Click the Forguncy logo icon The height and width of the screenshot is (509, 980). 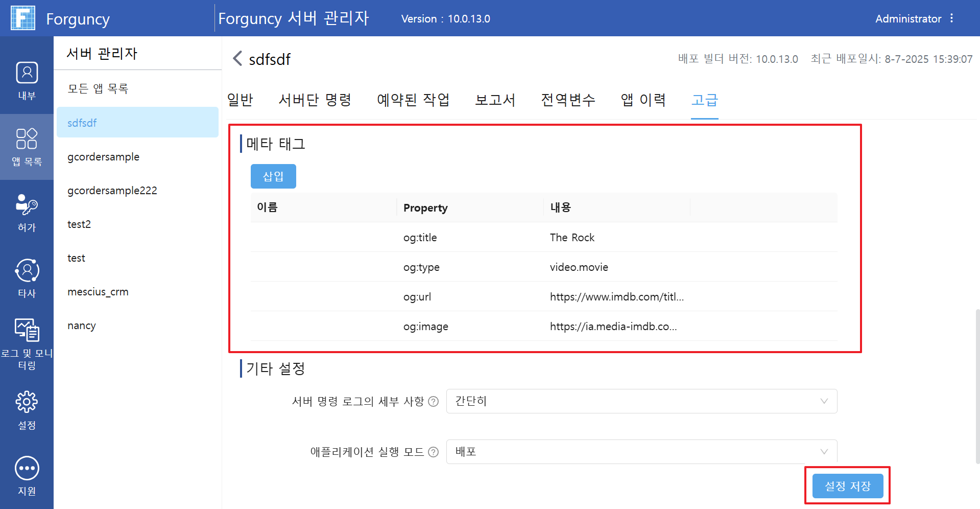[x=23, y=18]
